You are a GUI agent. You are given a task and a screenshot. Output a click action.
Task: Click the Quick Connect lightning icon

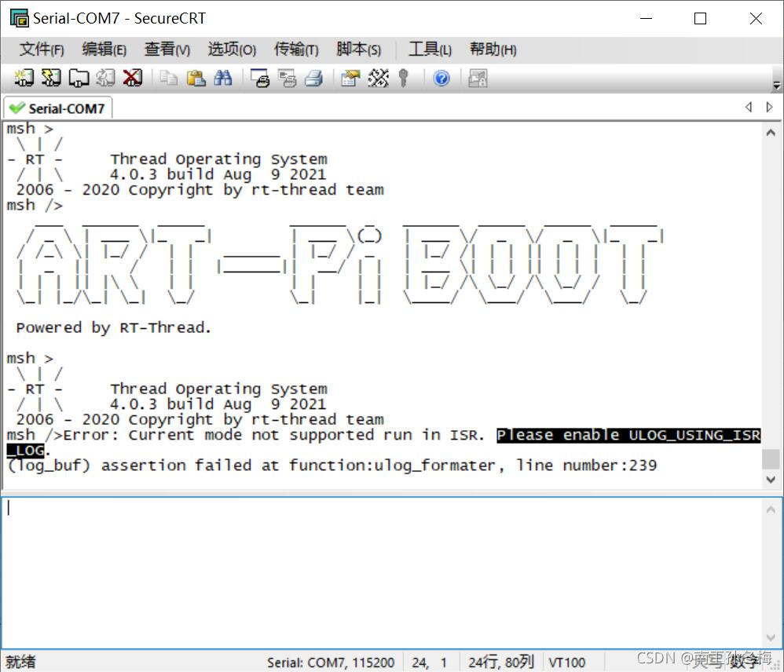pos(51,78)
